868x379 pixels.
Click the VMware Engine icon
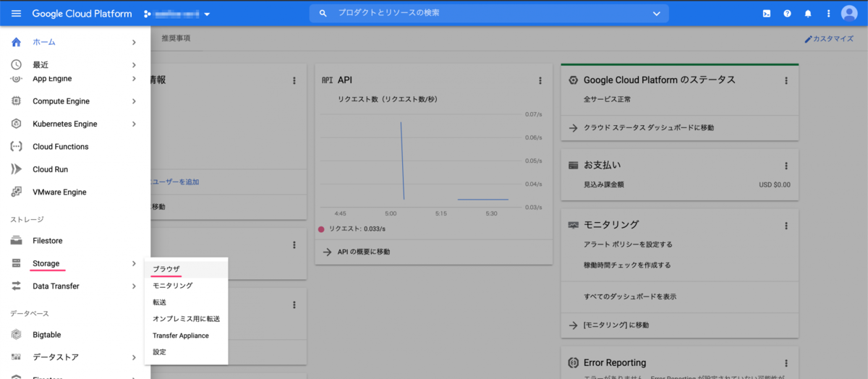tap(16, 192)
